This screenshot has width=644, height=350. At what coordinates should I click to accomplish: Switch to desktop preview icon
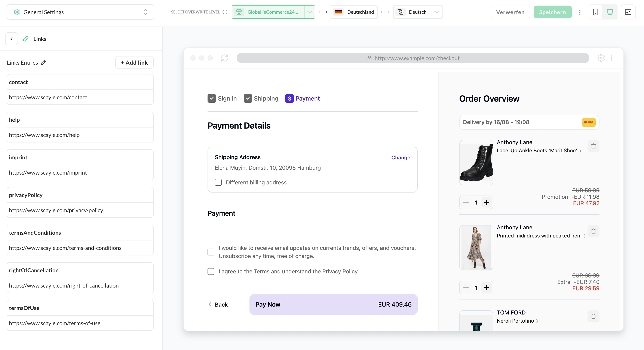pyautogui.click(x=610, y=12)
